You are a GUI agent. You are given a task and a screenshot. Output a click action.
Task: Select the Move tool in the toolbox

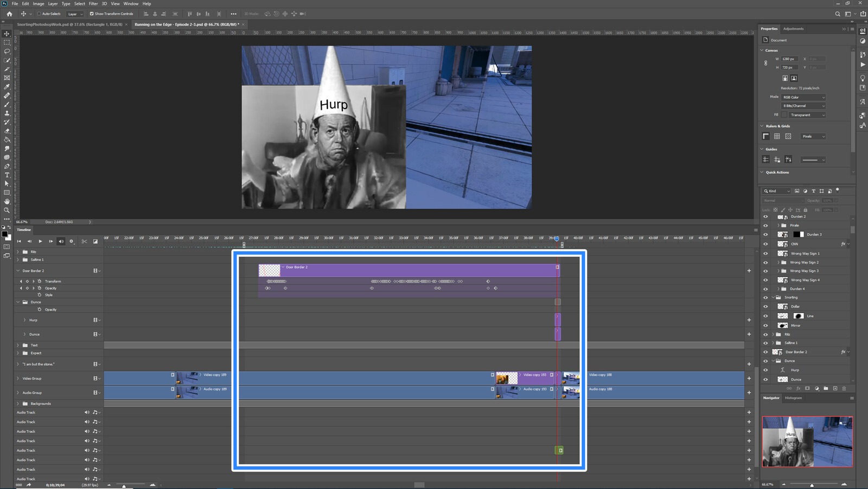[x=7, y=34]
